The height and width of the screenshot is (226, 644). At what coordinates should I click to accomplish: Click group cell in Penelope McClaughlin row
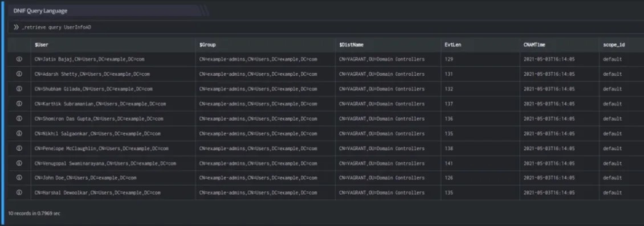[x=266, y=148]
